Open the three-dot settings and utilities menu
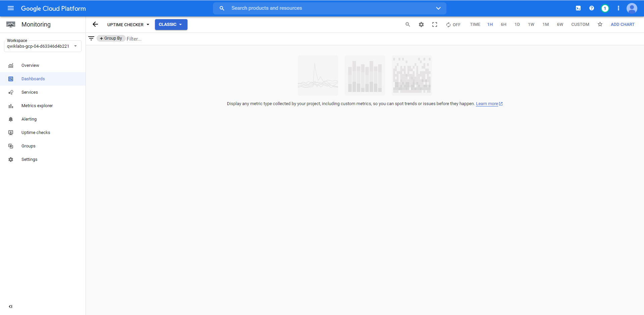 click(619, 8)
